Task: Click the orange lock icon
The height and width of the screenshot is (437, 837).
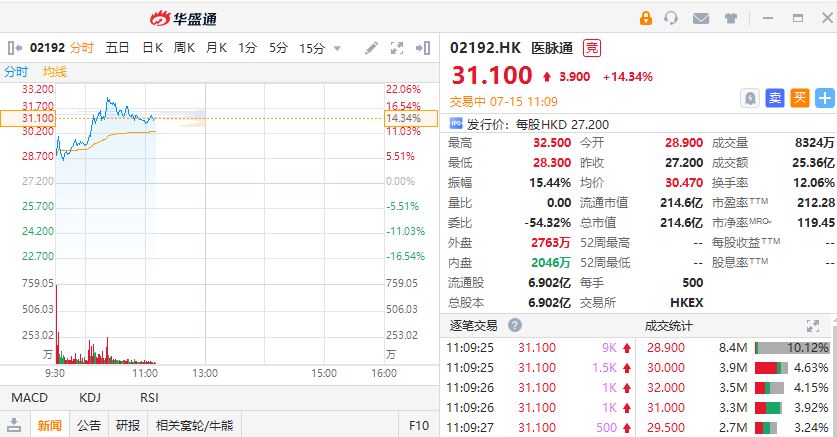Action: pos(645,18)
